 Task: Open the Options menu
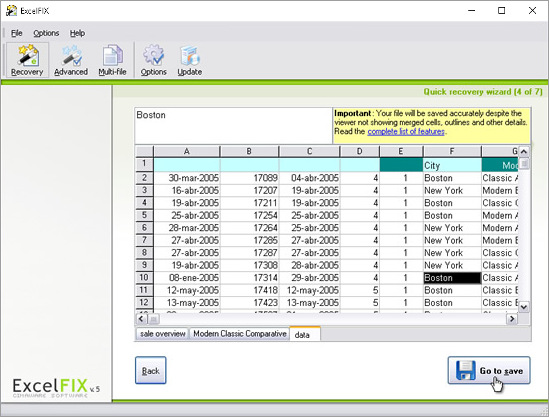(46, 33)
